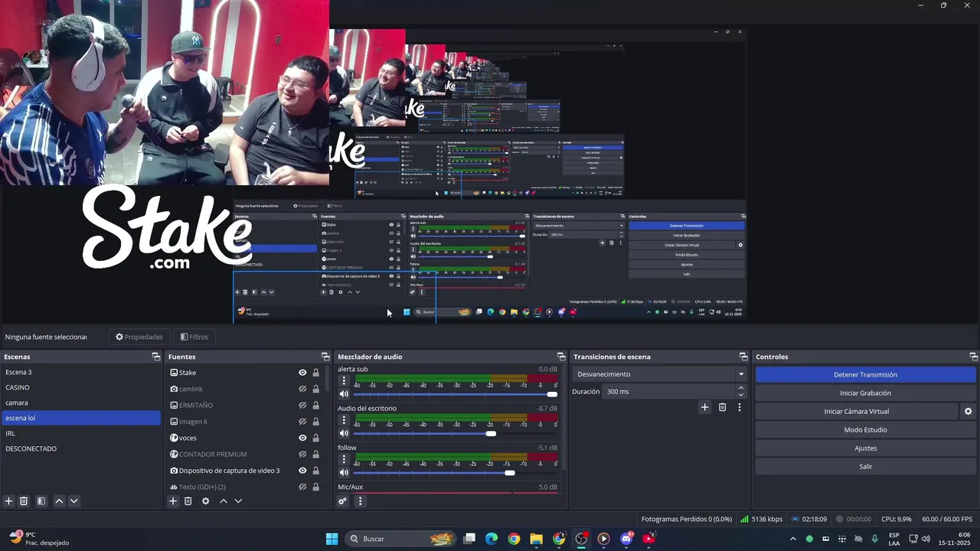Click Iniciar Cámara Virtual button
This screenshot has height=551, width=980.
(856, 412)
